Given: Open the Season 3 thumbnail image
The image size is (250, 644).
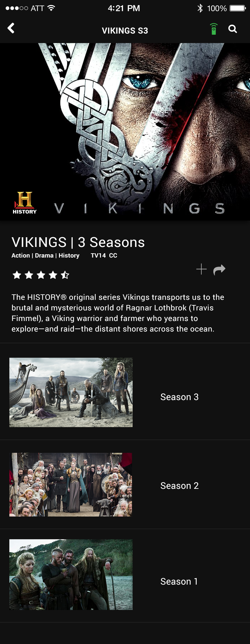Looking at the screenshot, I should pyautogui.click(x=71, y=392).
